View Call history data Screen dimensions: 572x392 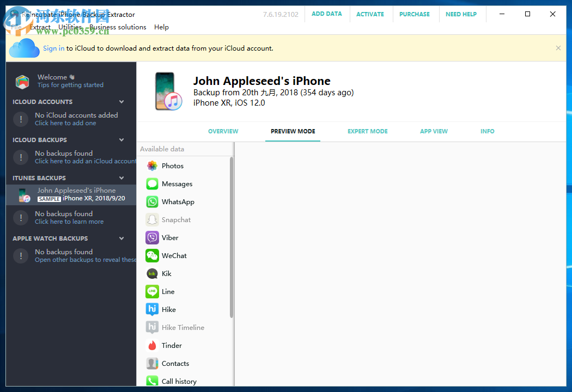coord(178,381)
